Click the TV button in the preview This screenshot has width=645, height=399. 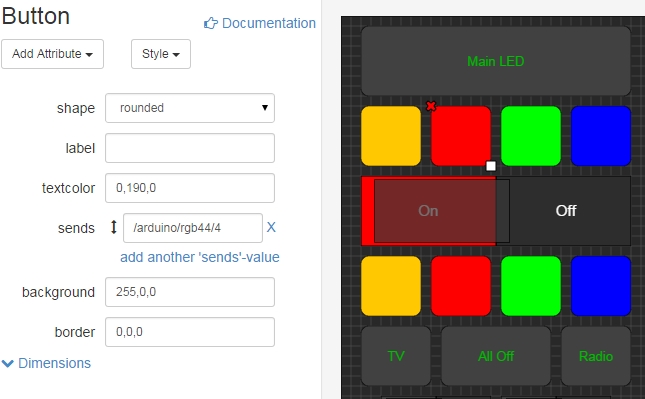click(396, 356)
